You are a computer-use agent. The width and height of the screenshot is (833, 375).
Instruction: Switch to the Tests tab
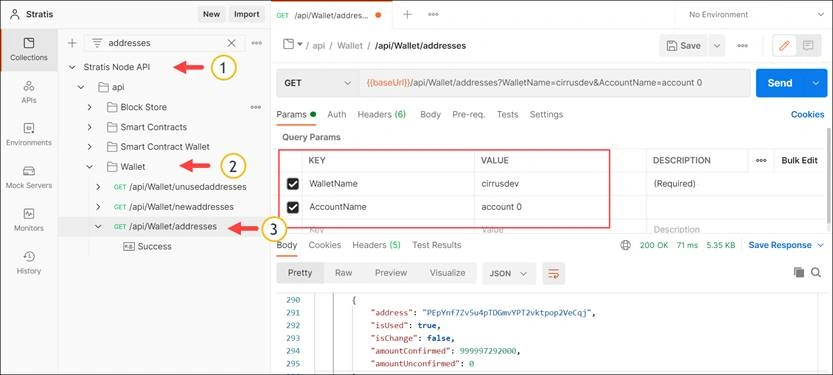click(507, 114)
